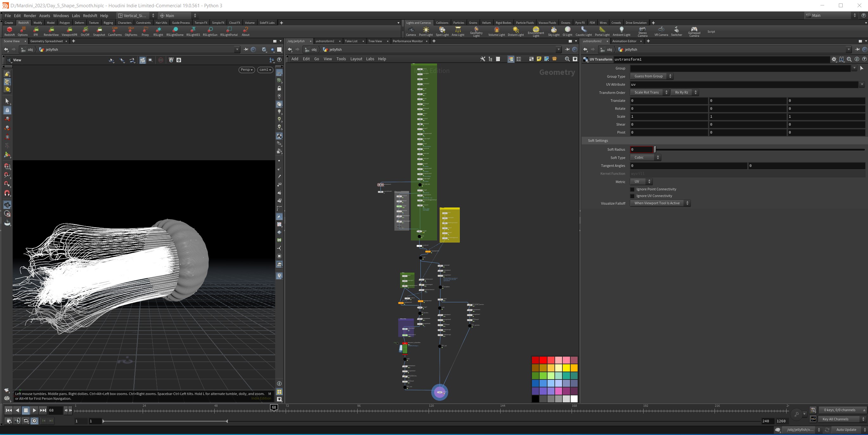
Task: Open the Pyro FX shelf tab
Action: click(580, 23)
